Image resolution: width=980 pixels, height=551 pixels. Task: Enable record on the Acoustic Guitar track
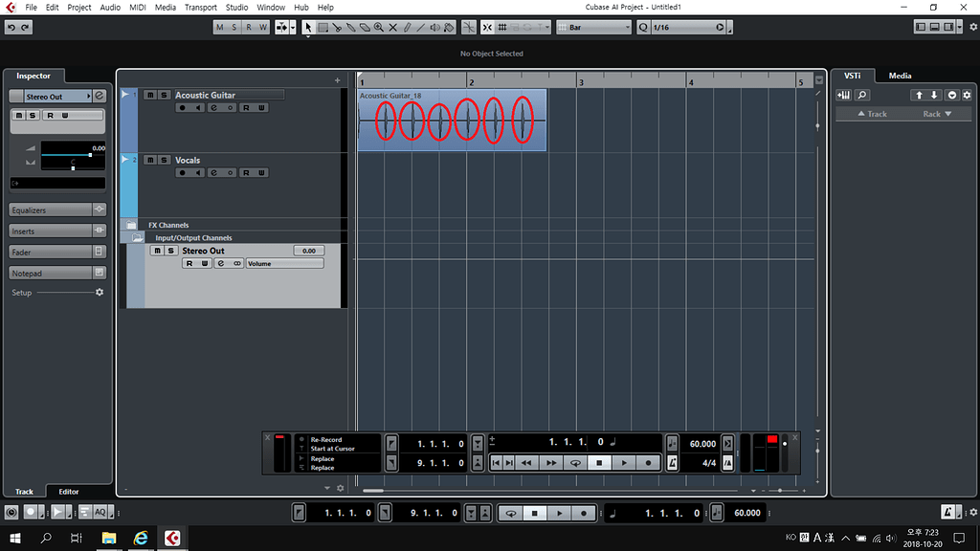click(x=183, y=107)
